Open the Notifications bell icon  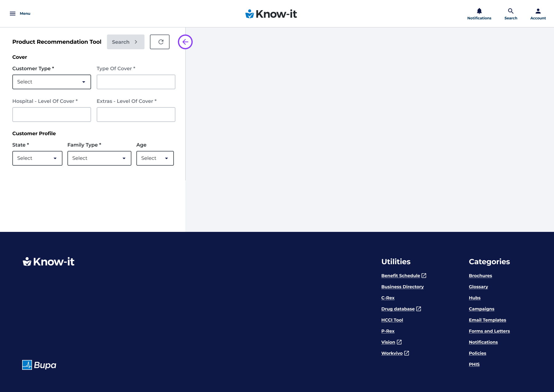[x=479, y=11]
